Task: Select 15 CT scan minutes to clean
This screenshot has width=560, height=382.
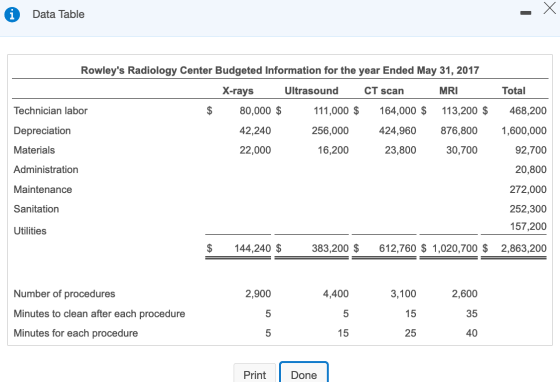Action: pyautogui.click(x=411, y=313)
